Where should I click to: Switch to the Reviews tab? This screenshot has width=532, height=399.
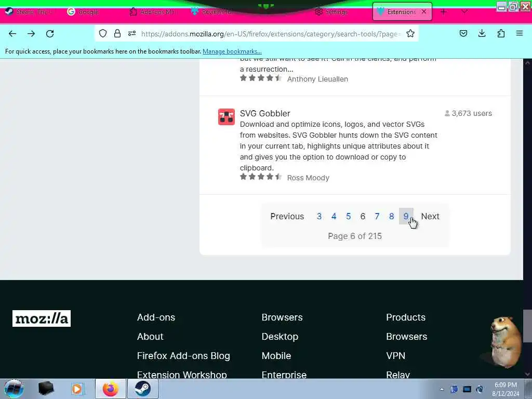click(x=212, y=11)
